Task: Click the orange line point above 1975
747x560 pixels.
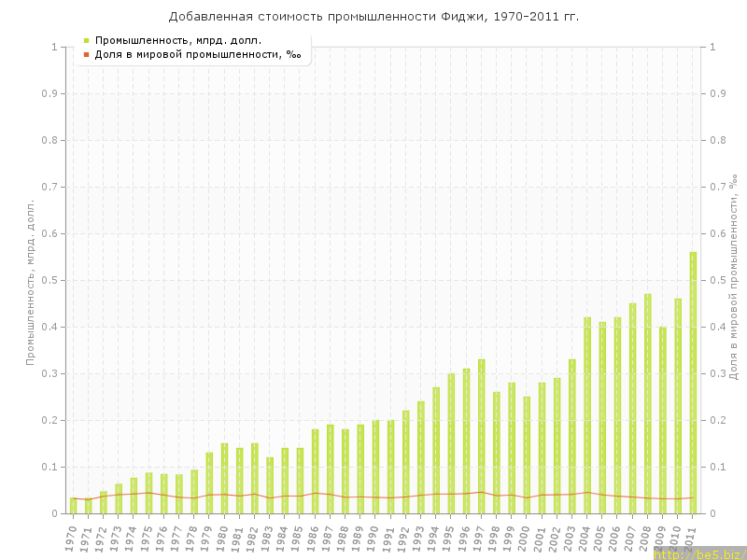Action: click(x=148, y=493)
